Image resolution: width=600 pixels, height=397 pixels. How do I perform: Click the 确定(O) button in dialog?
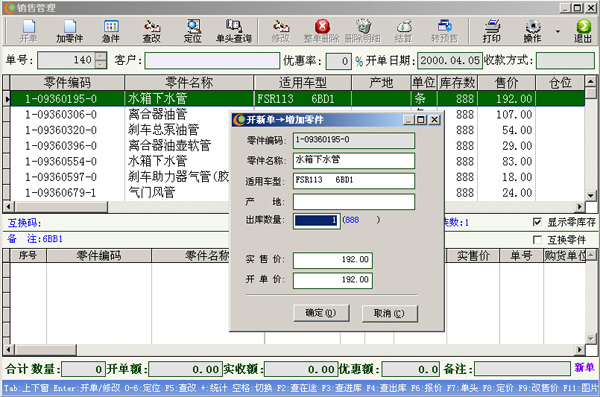click(x=321, y=313)
